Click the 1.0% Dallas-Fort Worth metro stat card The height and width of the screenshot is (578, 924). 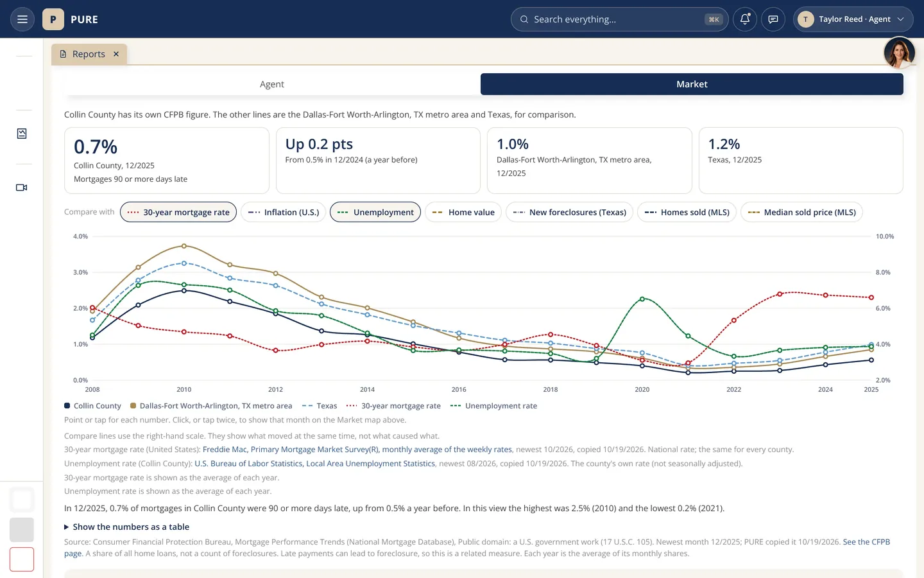pos(590,161)
